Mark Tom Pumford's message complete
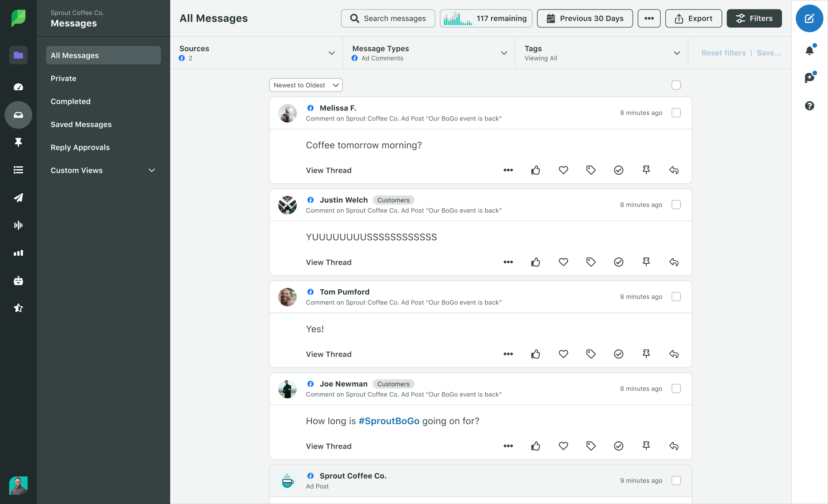This screenshot has height=504, width=828. tap(619, 354)
